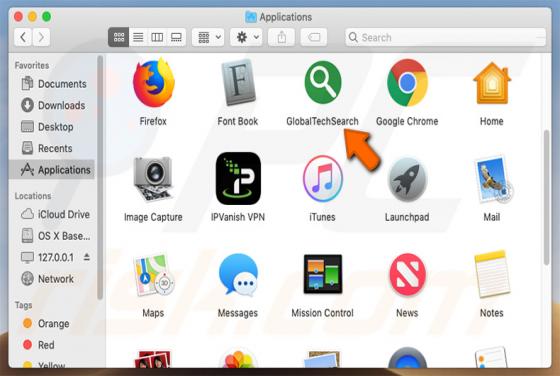Open the Firefox application
Screen dimensions: 560x376
click(x=154, y=83)
